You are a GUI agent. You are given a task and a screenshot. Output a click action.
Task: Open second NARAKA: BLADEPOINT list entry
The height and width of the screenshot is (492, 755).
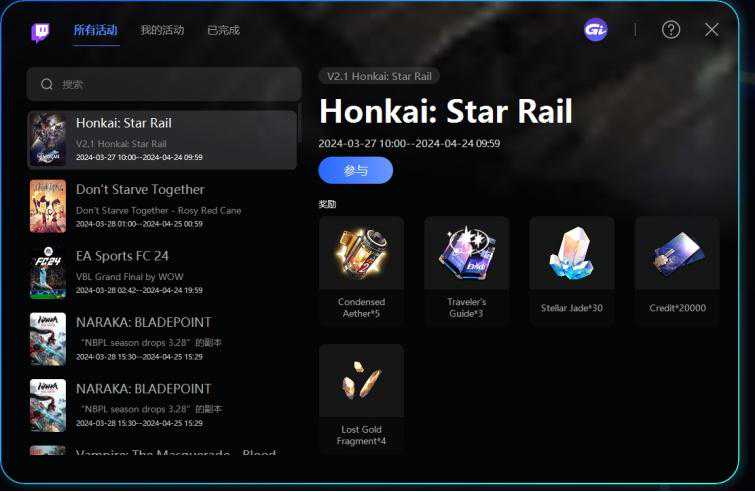(x=162, y=405)
